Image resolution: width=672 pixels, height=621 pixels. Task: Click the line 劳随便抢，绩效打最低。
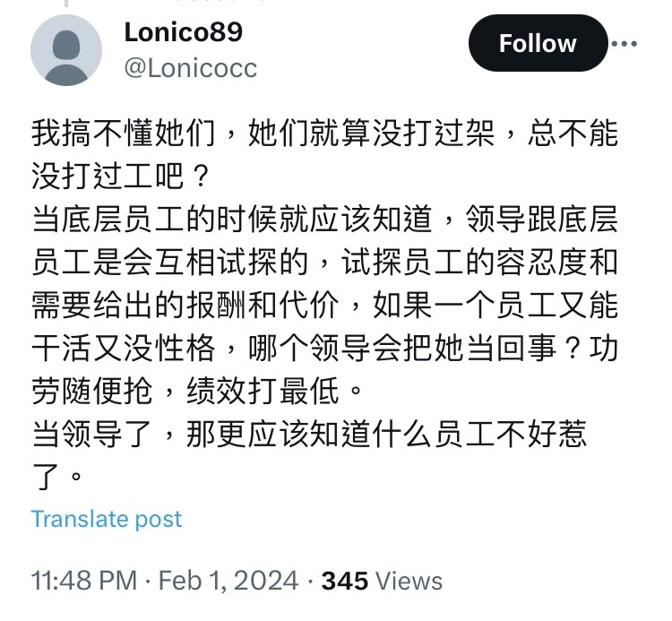click(198, 391)
